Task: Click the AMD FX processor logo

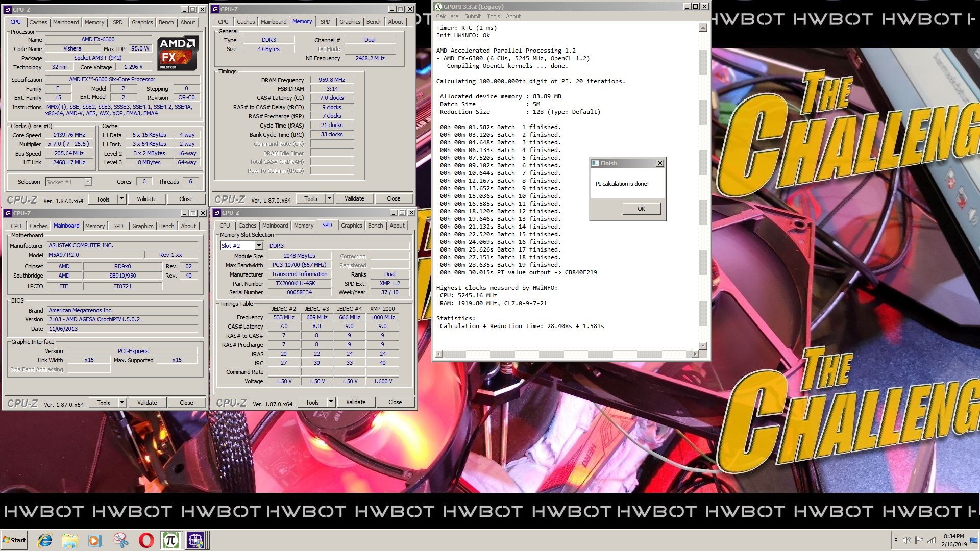Action: (178, 53)
